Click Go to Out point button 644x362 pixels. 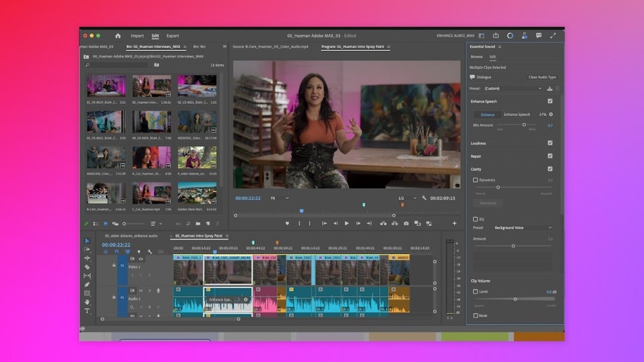370,223
